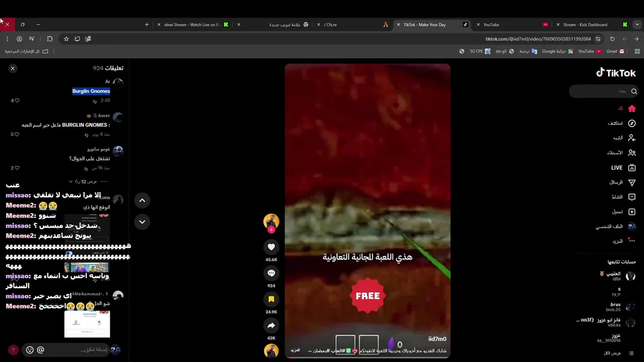Reload the page with the refresh icon

[612, 39]
